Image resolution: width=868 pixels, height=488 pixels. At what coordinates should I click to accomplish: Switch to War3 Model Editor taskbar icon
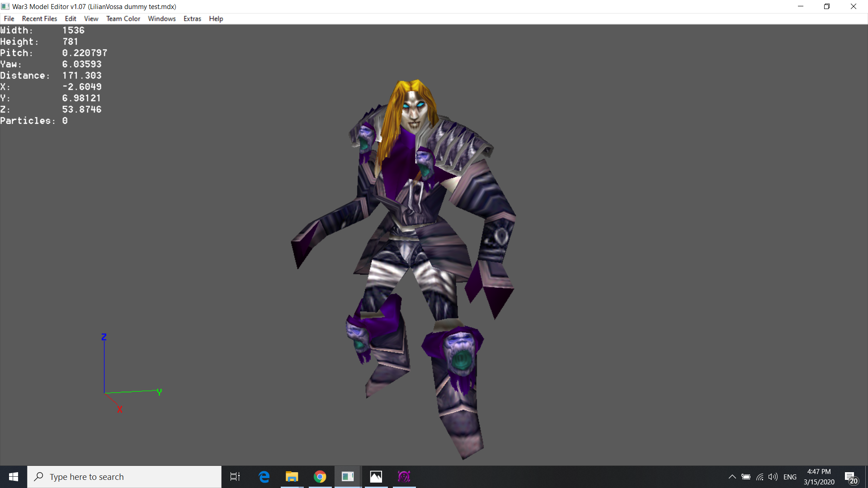[348, 477]
